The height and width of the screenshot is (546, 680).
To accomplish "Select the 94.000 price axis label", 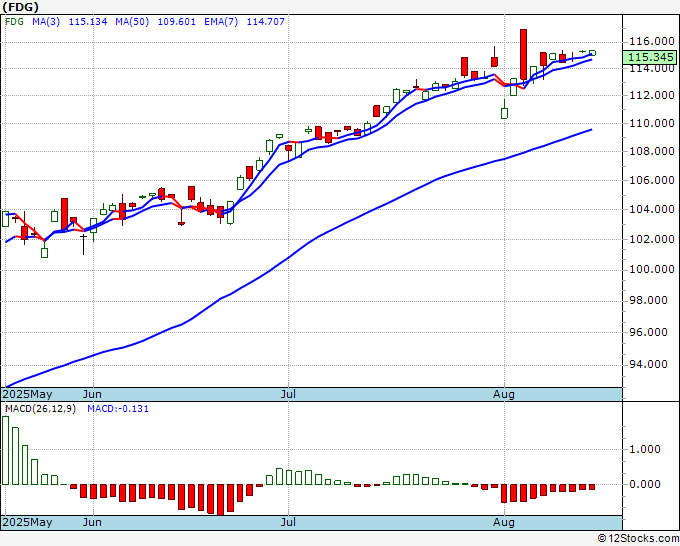I will point(648,364).
